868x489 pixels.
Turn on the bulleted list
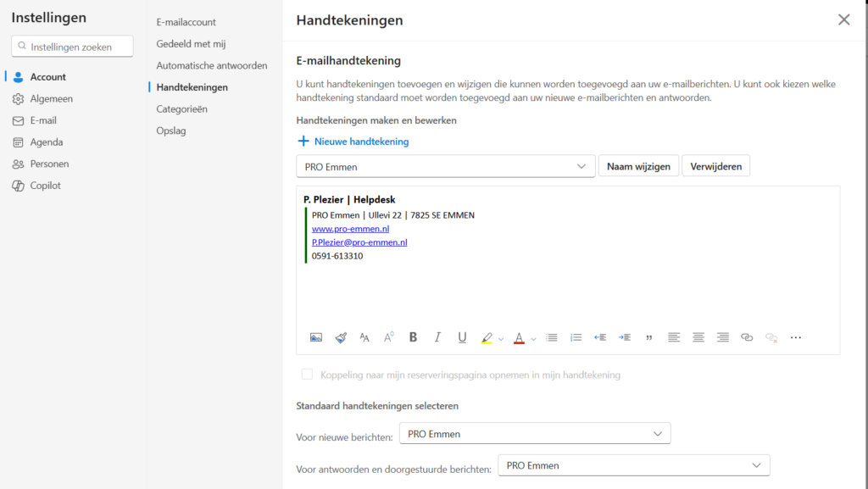pos(552,337)
